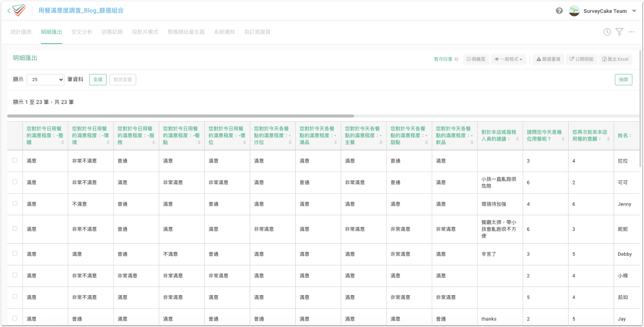Tick the checkbox for Debby's row
This screenshot has width=644, height=327.
(15, 253)
